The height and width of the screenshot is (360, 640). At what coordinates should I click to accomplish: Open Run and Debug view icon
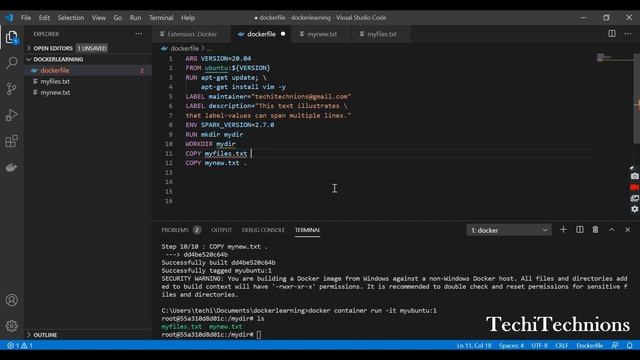click(11, 115)
